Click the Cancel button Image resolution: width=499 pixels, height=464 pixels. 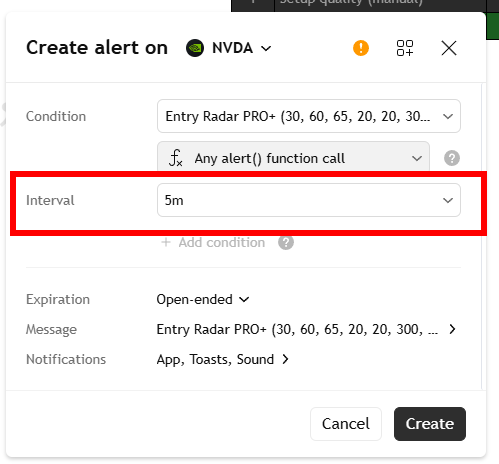(346, 424)
